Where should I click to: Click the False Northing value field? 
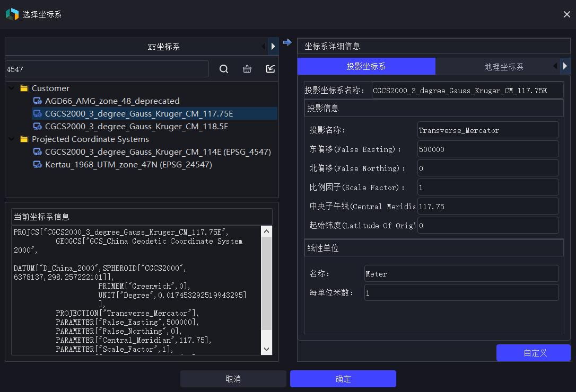pos(488,168)
